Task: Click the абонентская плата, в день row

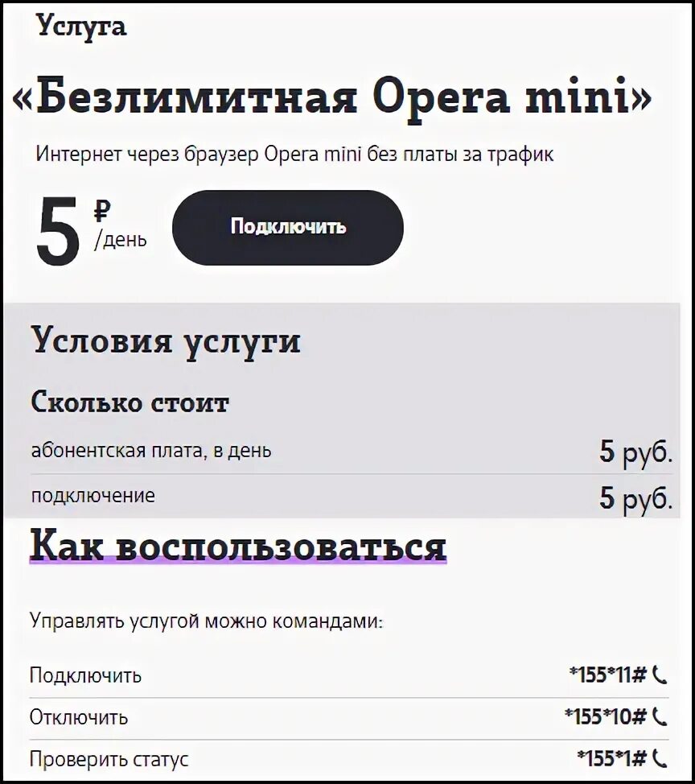Action: click(x=352, y=451)
